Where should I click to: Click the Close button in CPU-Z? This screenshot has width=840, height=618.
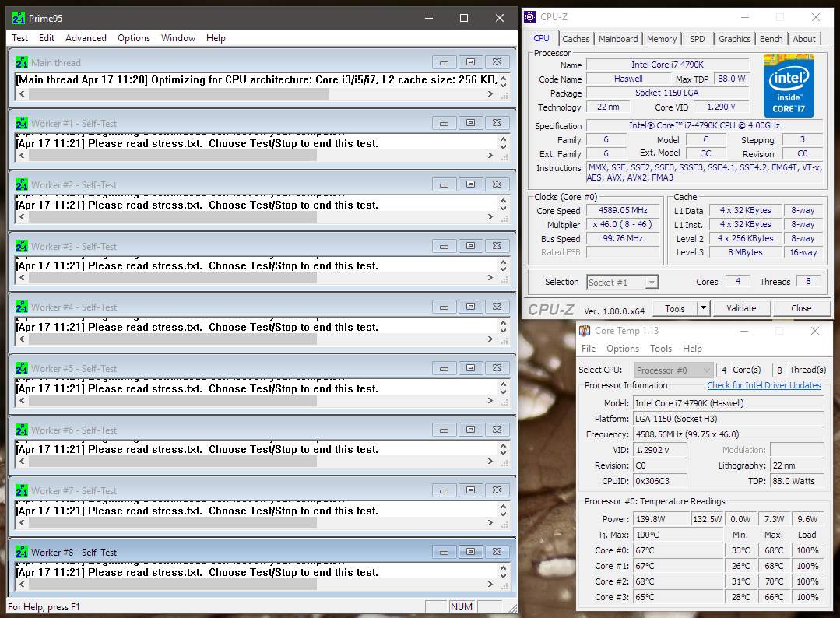[801, 308]
